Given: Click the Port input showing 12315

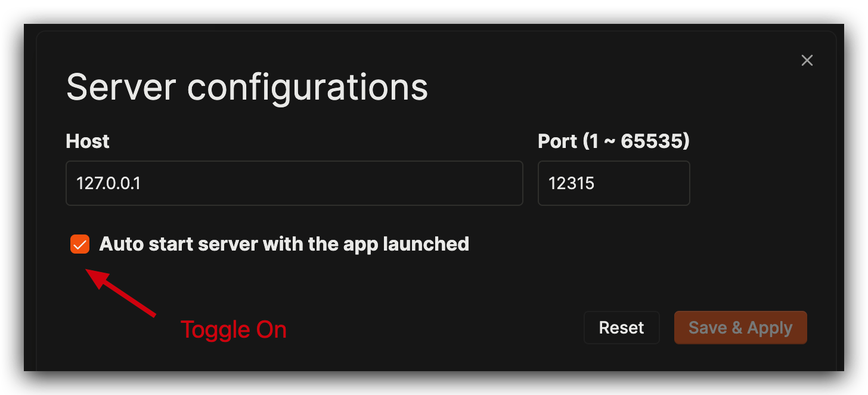Looking at the screenshot, I should 613,183.
